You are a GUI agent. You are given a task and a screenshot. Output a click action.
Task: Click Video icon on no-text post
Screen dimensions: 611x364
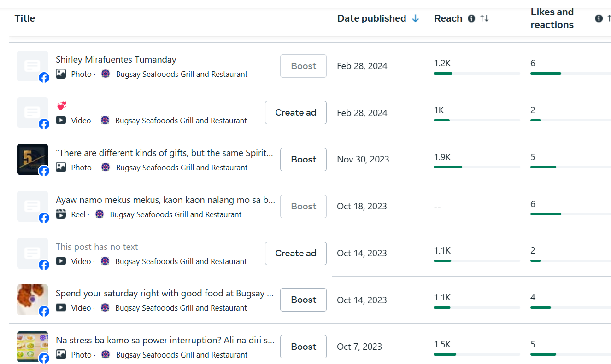(x=61, y=261)
